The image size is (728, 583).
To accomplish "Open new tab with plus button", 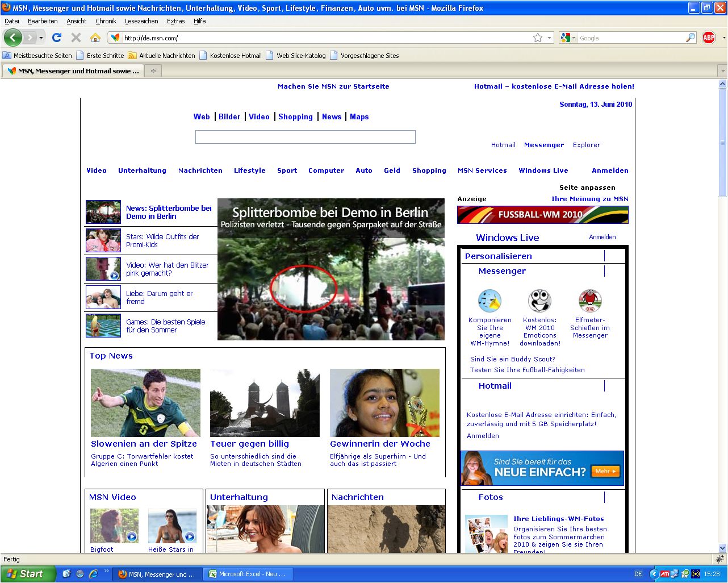I will click(153, 71).
